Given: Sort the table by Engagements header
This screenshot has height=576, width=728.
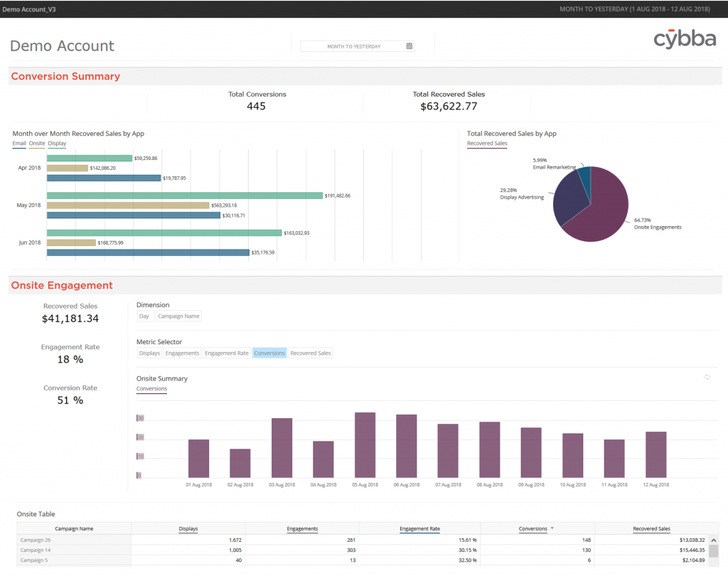Looking at the screenshot, I should pyautogui.click(x=302, y=528).
